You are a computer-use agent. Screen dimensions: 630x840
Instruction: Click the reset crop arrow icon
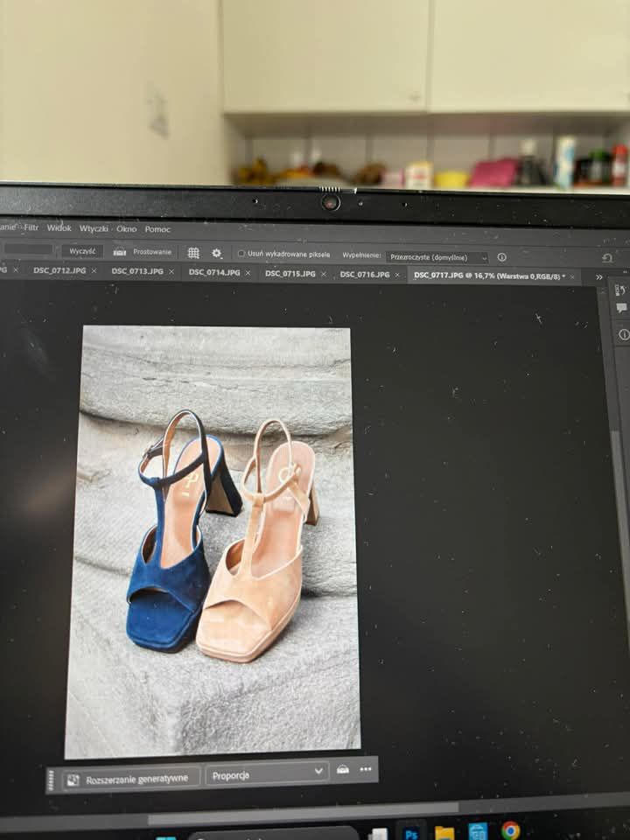click(607, 258)
